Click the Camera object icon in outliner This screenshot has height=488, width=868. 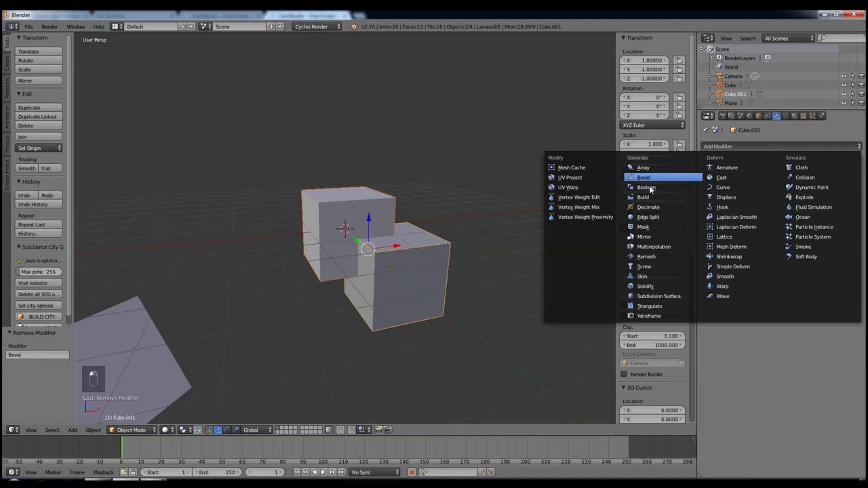coord(719,76)
